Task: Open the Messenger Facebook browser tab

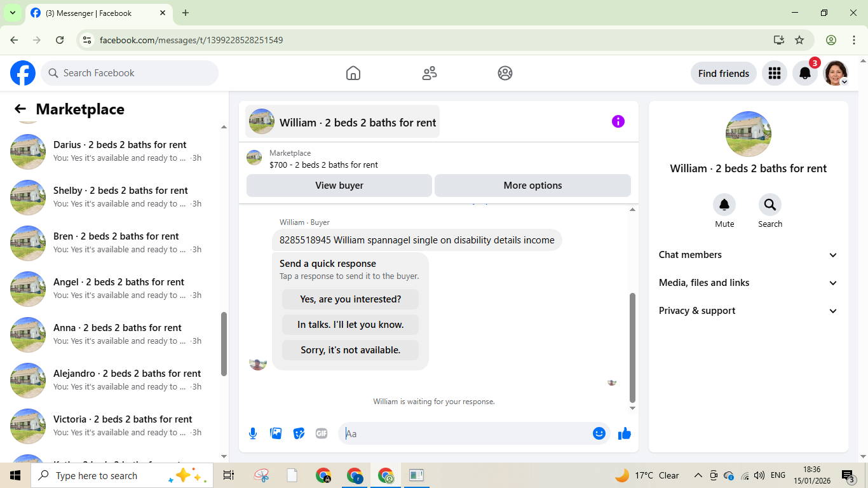Action: point(98,13)
